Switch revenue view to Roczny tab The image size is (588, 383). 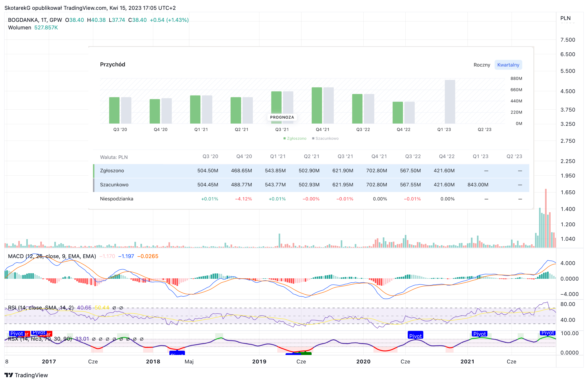click(482, 65)
